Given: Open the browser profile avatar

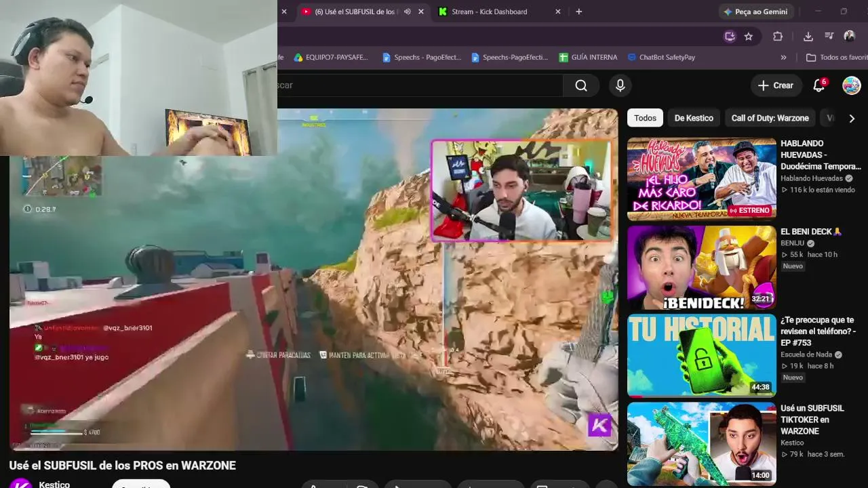Looking at the screenshot, I should (x=849, y=37).
